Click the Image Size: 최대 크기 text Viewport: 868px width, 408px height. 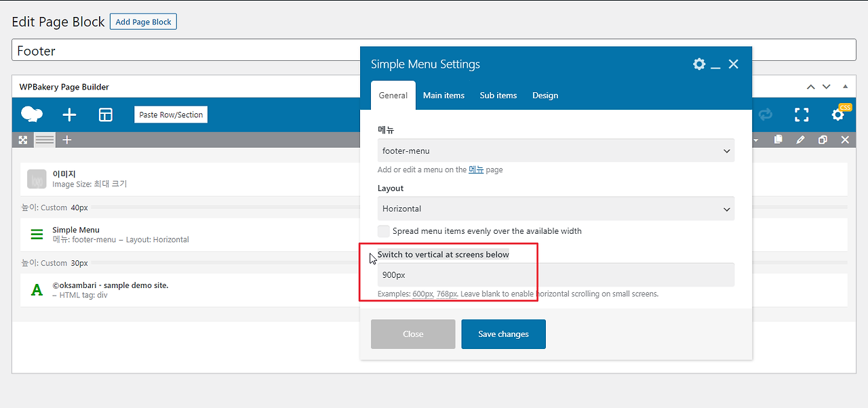click(90, 184)
